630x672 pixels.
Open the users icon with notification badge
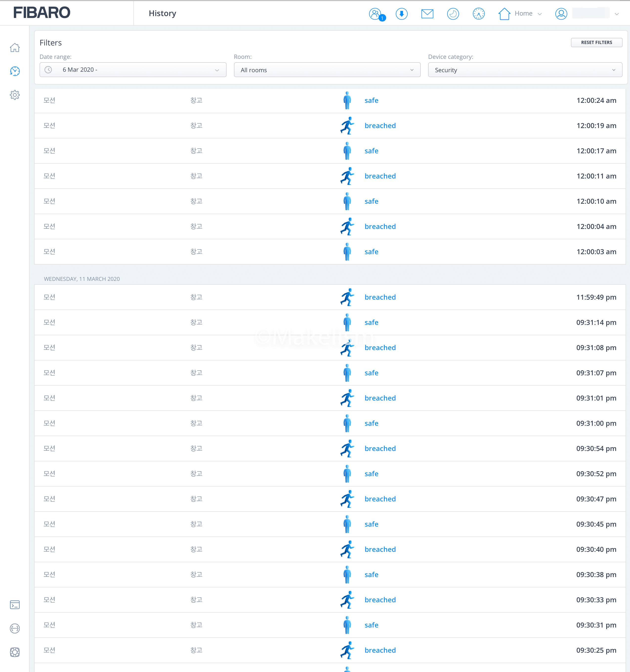pyautogui.click(x=376, y=14)
